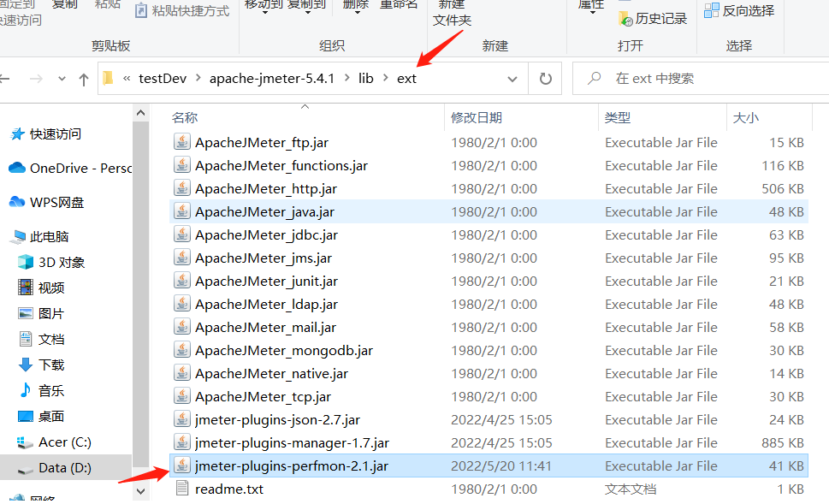Sort by the 类型 column header
Image resolution: width=829 pixels, height=504 pixels.
[x=618, y=117]
